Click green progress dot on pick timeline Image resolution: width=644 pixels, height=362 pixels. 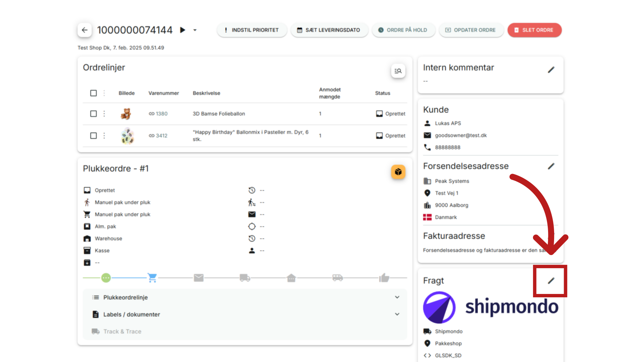(106, 278)
